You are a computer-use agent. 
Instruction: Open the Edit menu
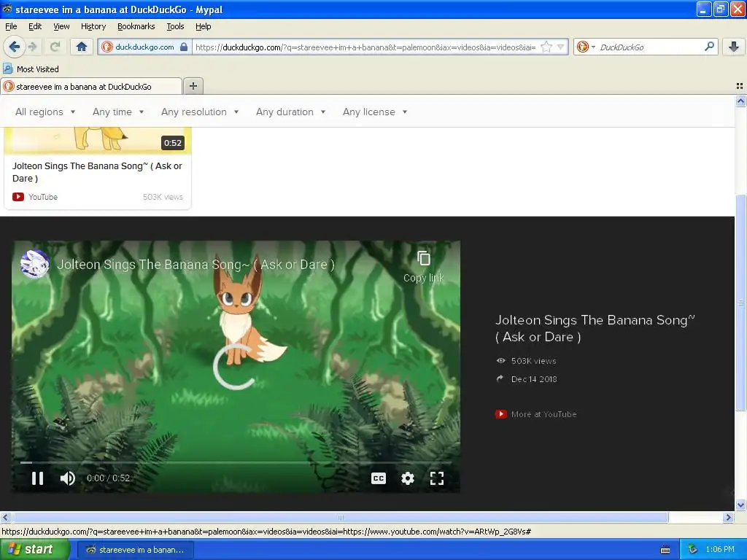tap(35, 26)
